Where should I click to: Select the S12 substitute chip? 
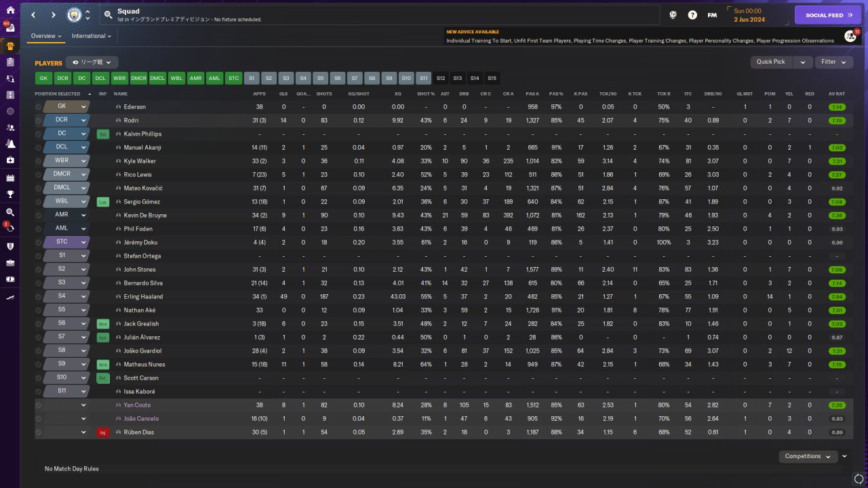point(441,78)
